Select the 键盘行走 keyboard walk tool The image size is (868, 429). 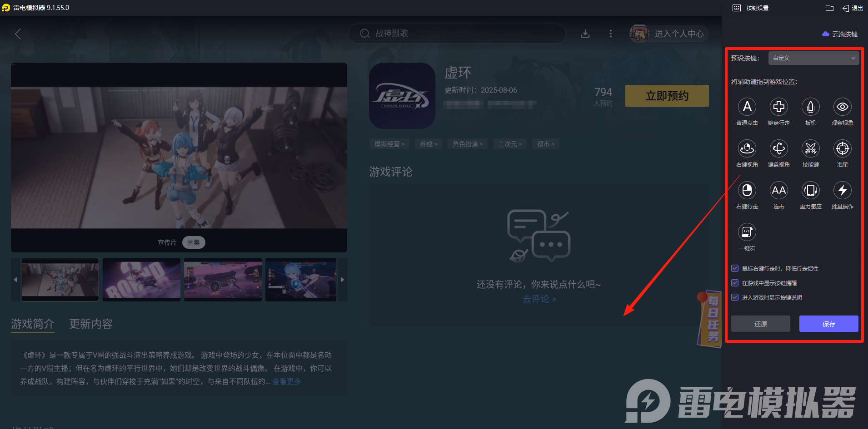pos(778,107)
